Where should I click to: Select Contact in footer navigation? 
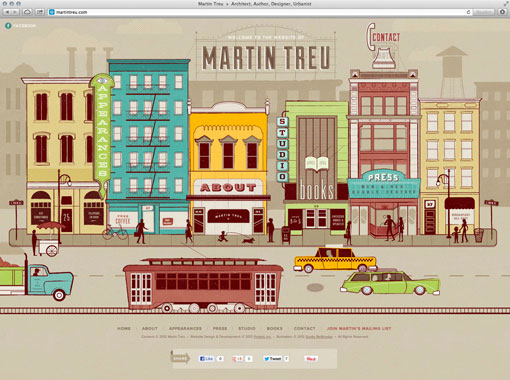(304, 328)
